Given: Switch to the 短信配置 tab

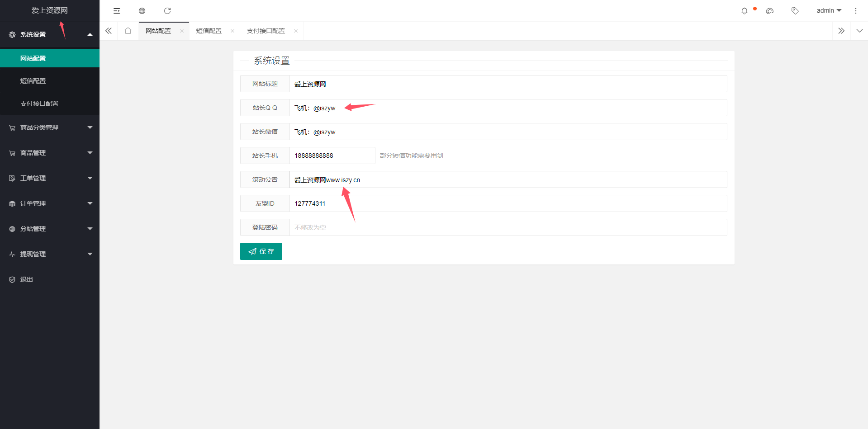Looking at the screenshot, I should click(209, 31).
